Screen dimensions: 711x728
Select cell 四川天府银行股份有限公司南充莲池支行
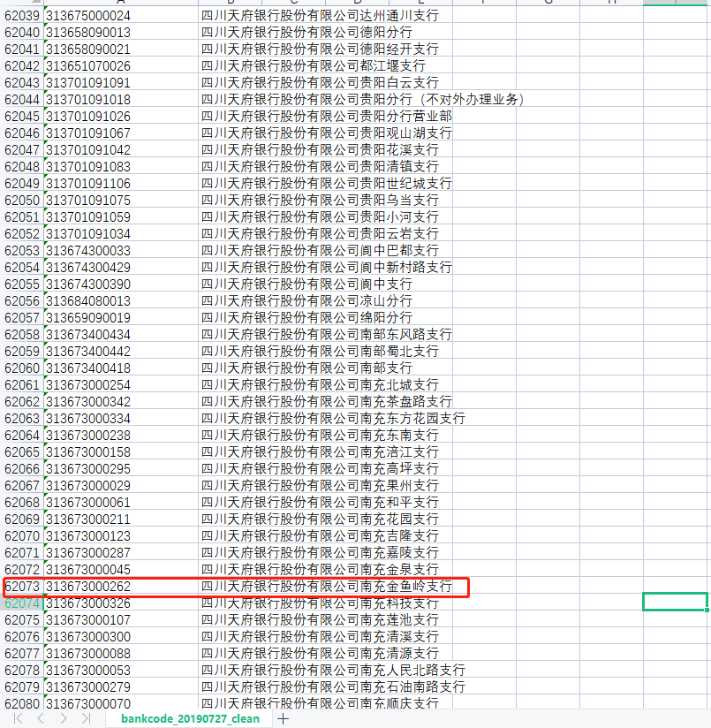(x=320, y=620)
